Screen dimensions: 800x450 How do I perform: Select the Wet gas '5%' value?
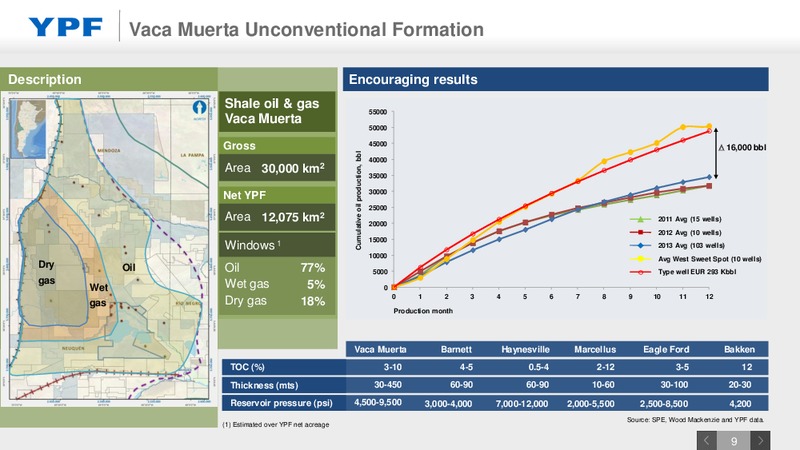point(316,285)
